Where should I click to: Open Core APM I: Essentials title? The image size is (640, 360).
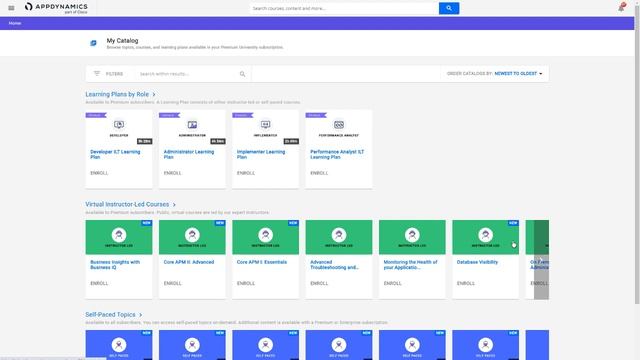click(262, 262)
